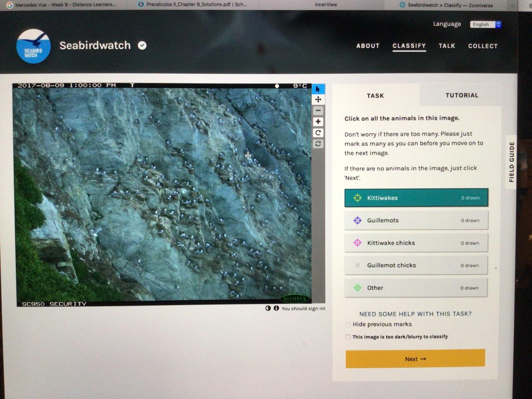Switch to the Precalculus II Solutions PDF tab

193,5
